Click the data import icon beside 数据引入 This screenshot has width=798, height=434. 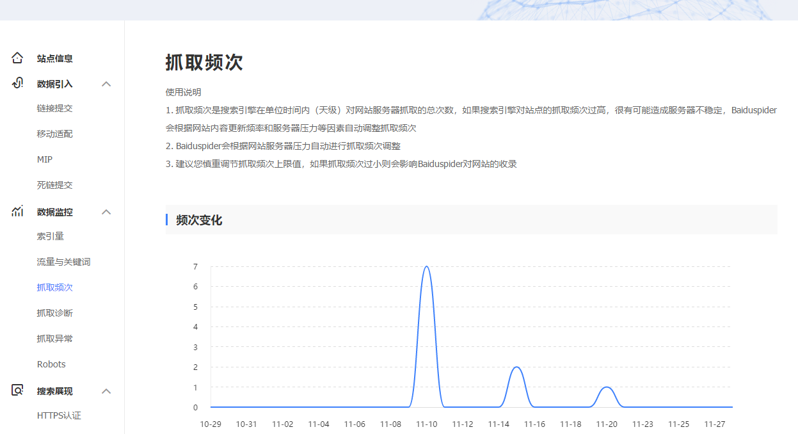17,83
